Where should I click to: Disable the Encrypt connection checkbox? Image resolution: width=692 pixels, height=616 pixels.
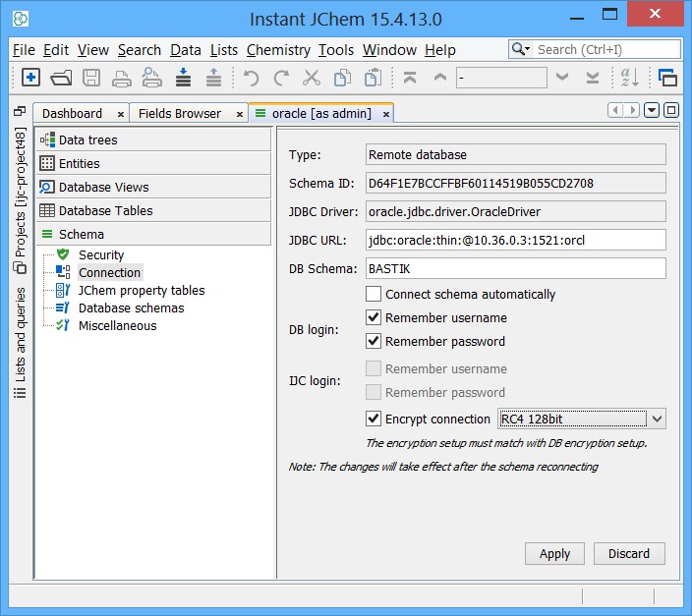pos(374,419)
